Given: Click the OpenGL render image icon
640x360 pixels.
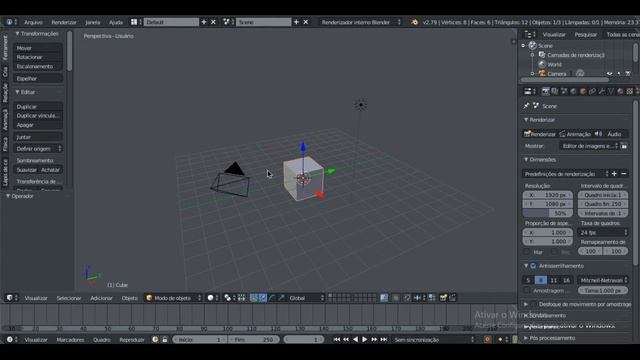Looking at the screenshot, I should click(443, 298).
